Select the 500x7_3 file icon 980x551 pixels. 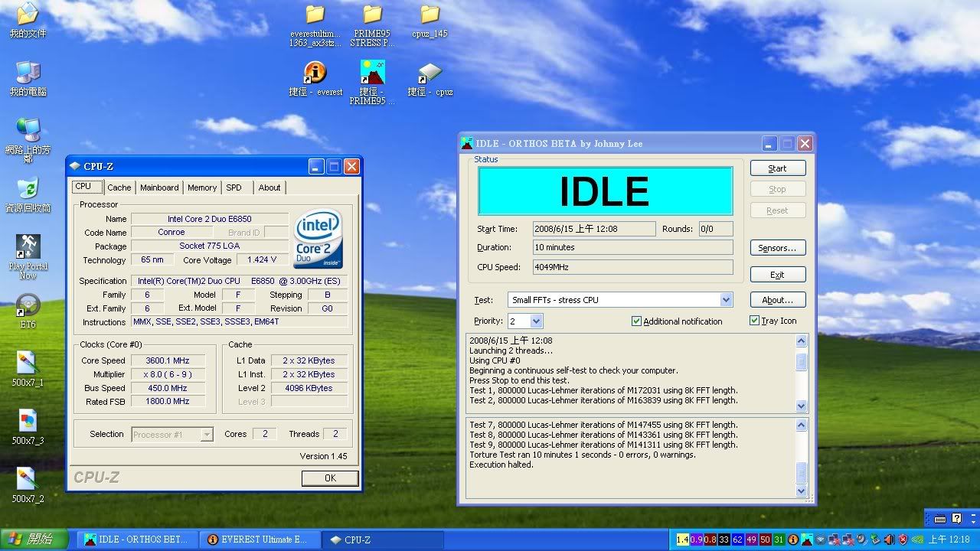point(28,427)
